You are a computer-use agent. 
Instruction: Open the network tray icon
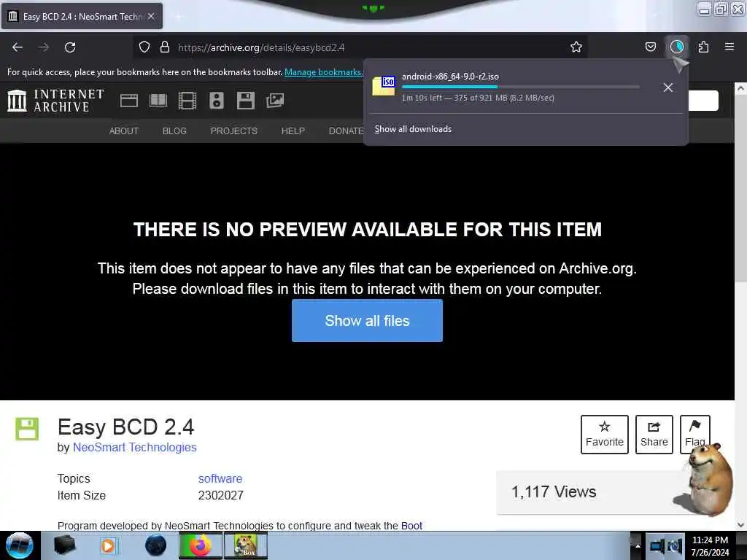pyautogui.click(x=657, y=545)
